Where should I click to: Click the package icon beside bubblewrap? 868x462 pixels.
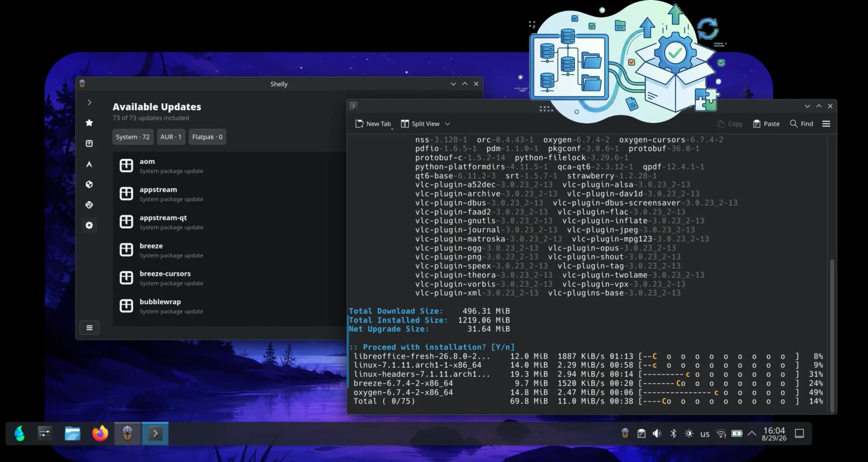[x=126, y=306]
